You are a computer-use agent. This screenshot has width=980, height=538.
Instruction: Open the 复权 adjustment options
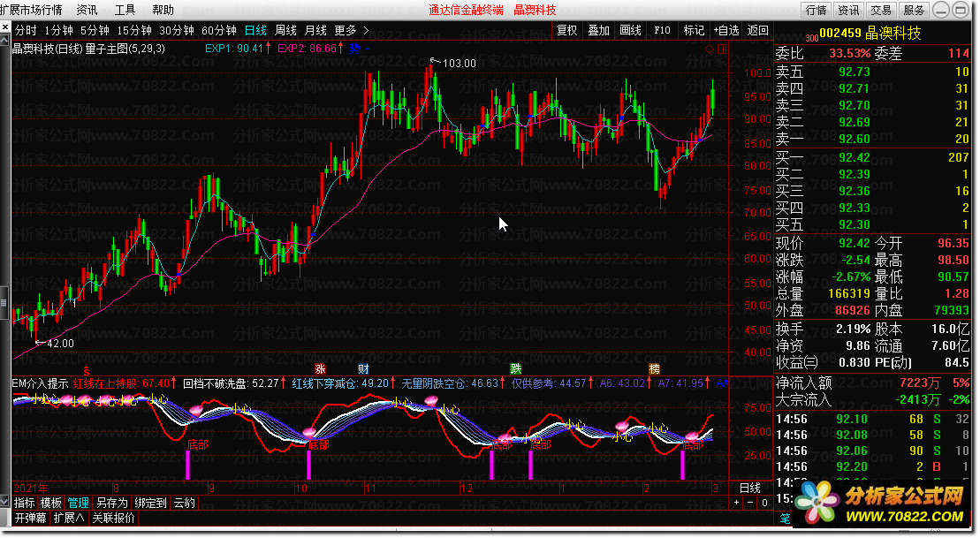tap(566, 30)
